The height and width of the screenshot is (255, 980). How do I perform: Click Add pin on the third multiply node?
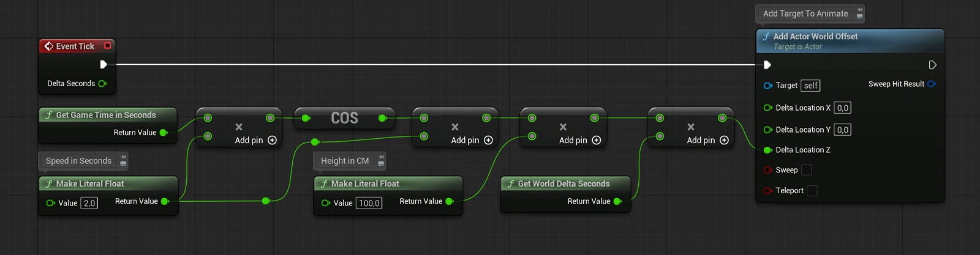pos(580,140)
